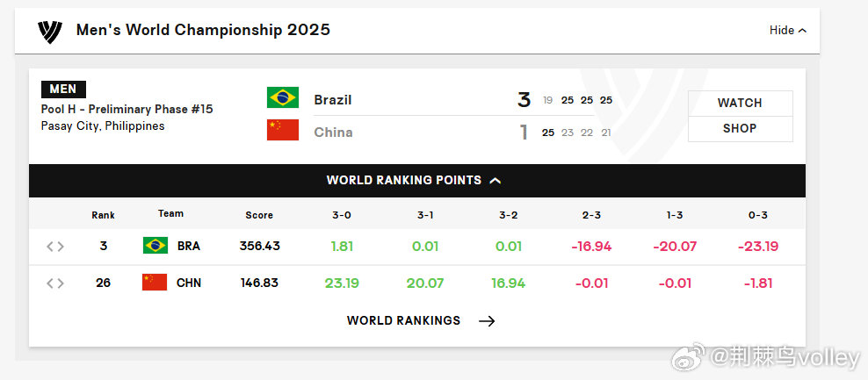Toggle the chevron beside World Ranking Points
This screenshot has height=380, width=868.
click(495, 180)
